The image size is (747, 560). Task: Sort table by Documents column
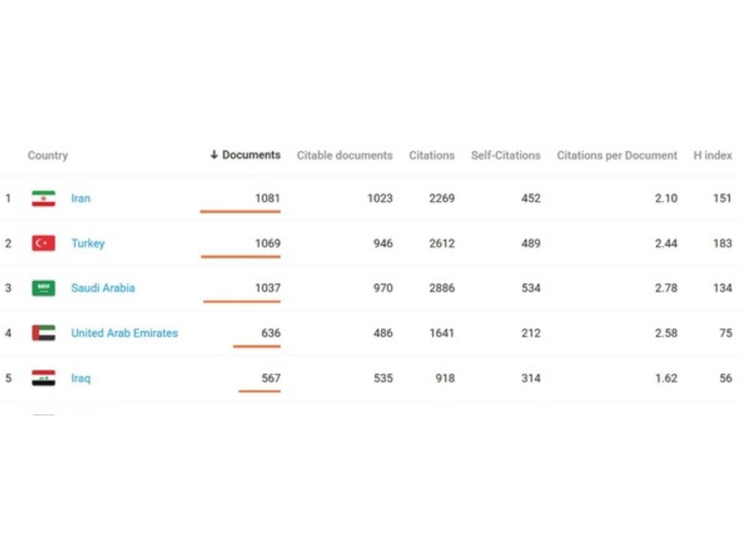tap(251, 155)
